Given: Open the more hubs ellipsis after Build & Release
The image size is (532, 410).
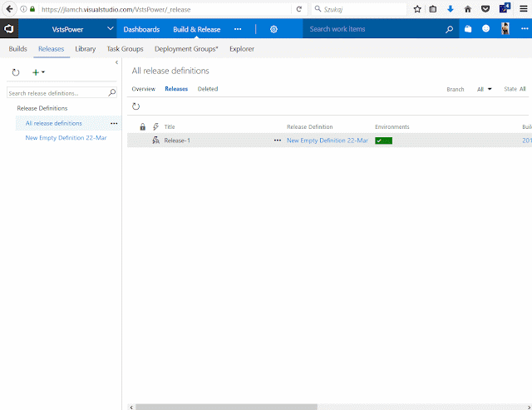Looking at the screenshot, I should 238,29.
